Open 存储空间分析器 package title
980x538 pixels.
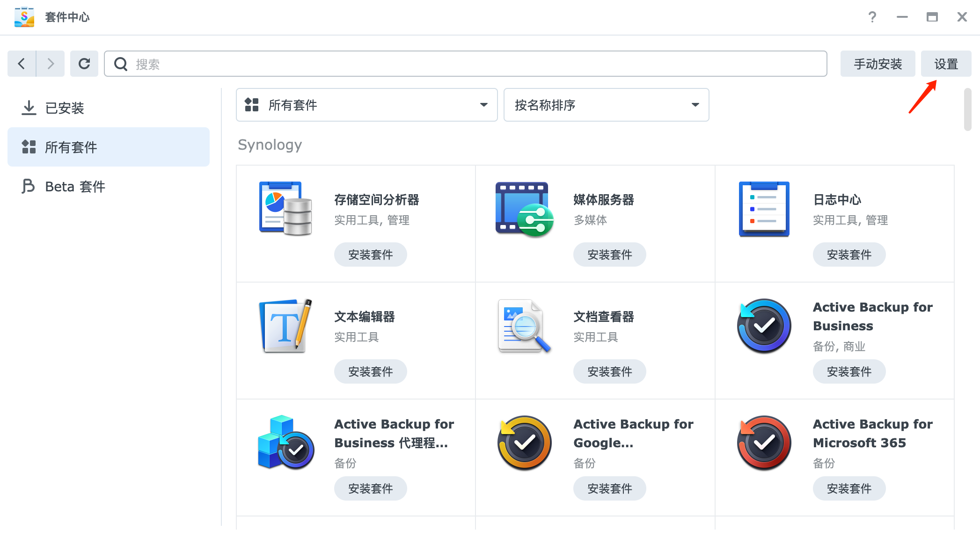click(377, 200)
